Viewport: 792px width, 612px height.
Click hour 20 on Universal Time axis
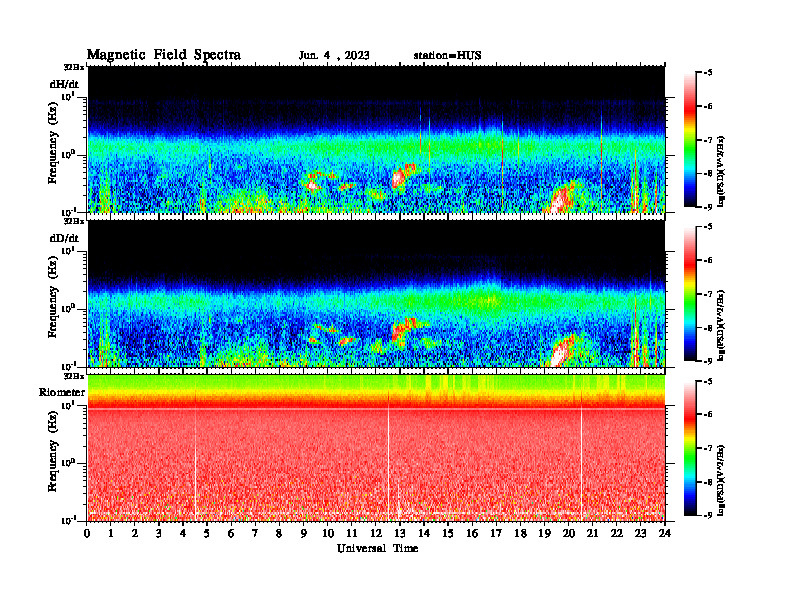569,534
